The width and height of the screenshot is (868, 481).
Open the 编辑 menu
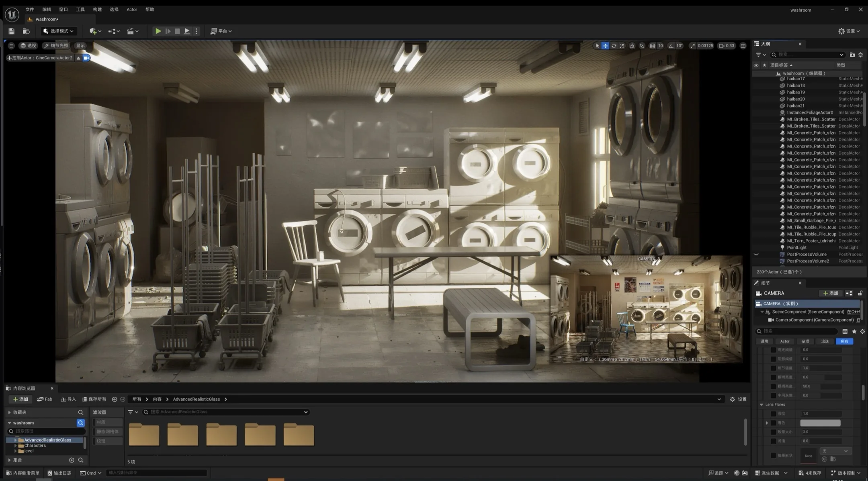47,9
